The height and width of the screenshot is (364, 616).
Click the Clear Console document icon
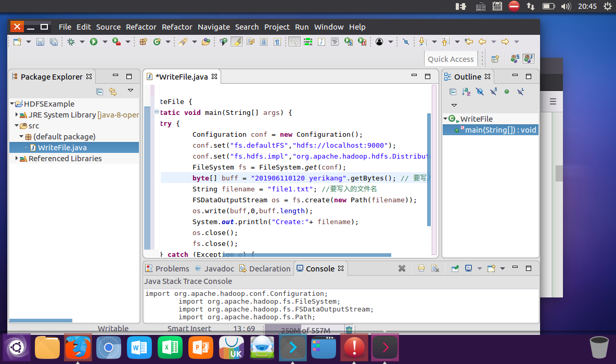click(435, 268)
